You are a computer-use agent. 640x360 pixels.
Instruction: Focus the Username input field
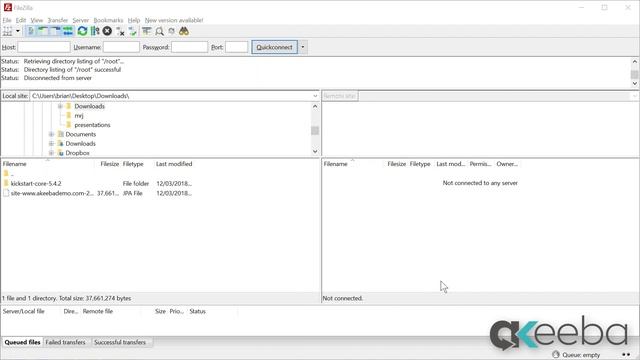click(x=121, y=47)
